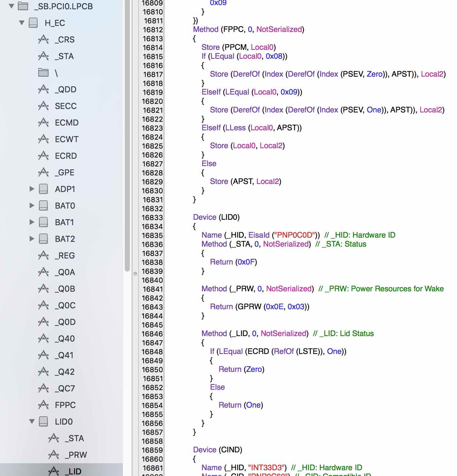The height and width of the screenshot is (476, 457).
Task: Select the ECMD method icon
Action: (43, 123)
